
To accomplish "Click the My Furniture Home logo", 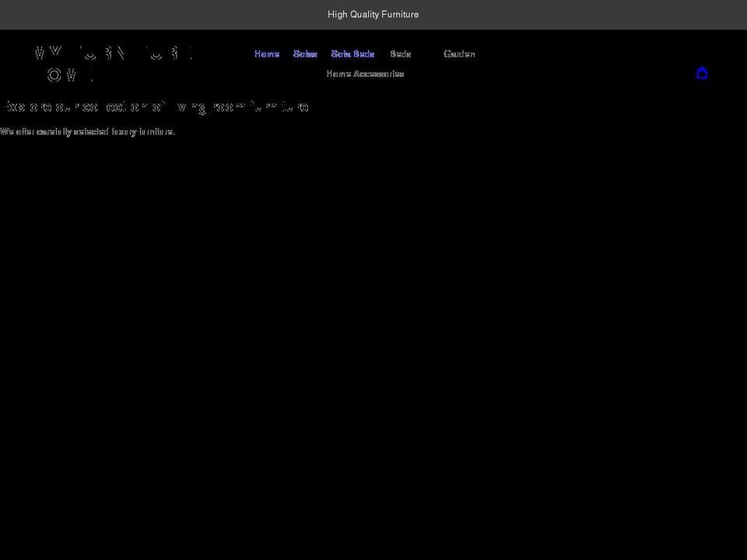I will pos(113,64).
